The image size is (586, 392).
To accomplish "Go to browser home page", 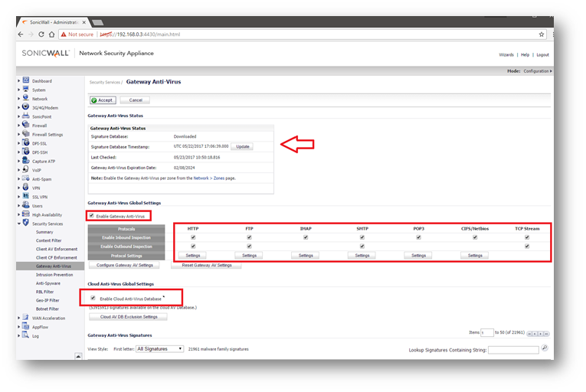I will click(51, 34).
